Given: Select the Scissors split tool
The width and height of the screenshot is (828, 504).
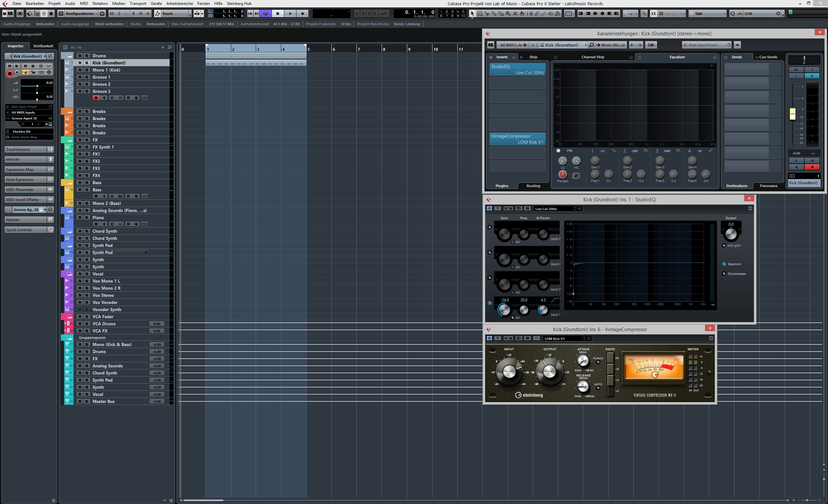Looking at the screenshot, I should [487, 14].
